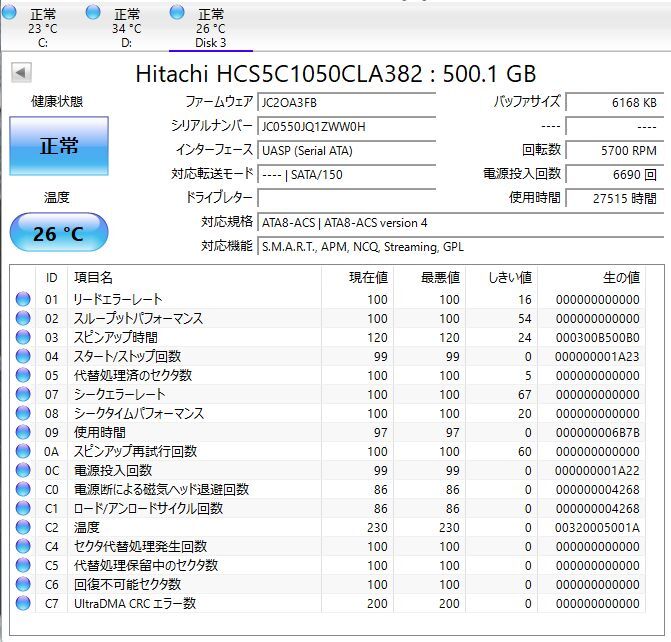Click status icon for UltraDMA CRC エラー数 row

tap(23, 603)
